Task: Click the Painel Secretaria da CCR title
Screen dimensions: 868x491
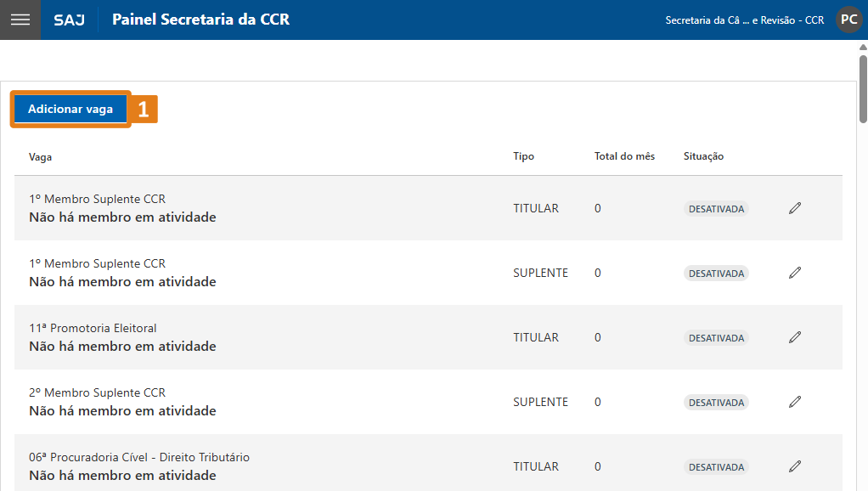Action: pos(200,20)
